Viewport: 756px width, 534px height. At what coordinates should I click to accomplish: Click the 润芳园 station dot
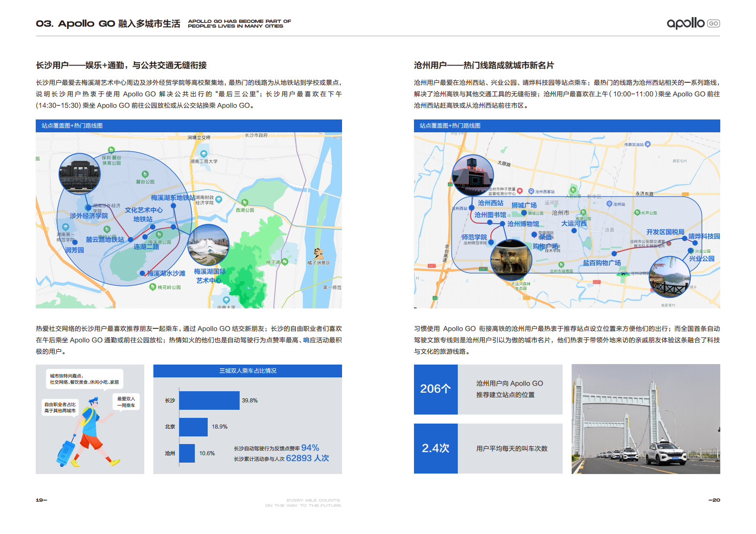75,242
